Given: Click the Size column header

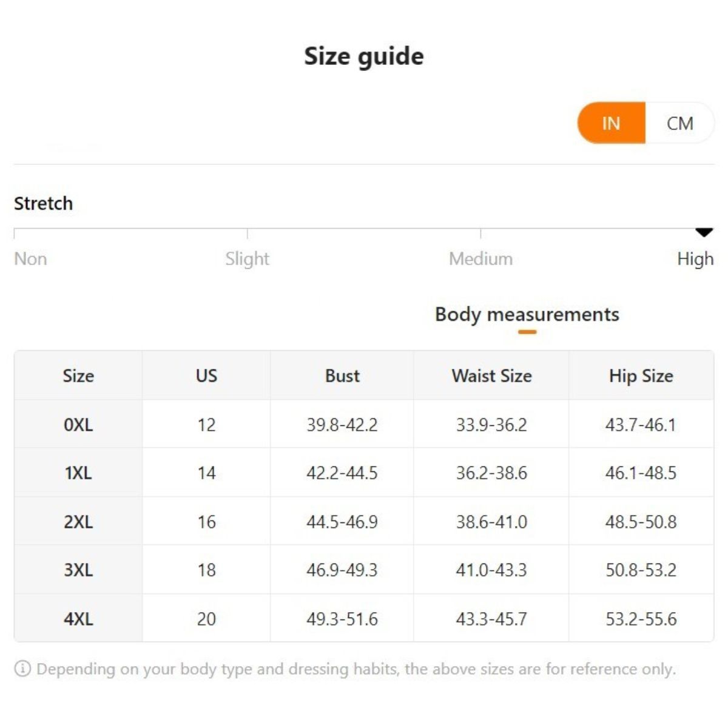Looking at the screenshot, I should (x=78, y=376).
